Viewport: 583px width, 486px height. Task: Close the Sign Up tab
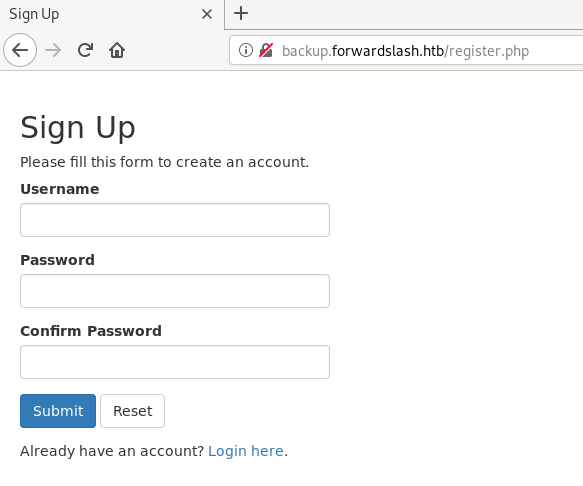coord(207,14)
